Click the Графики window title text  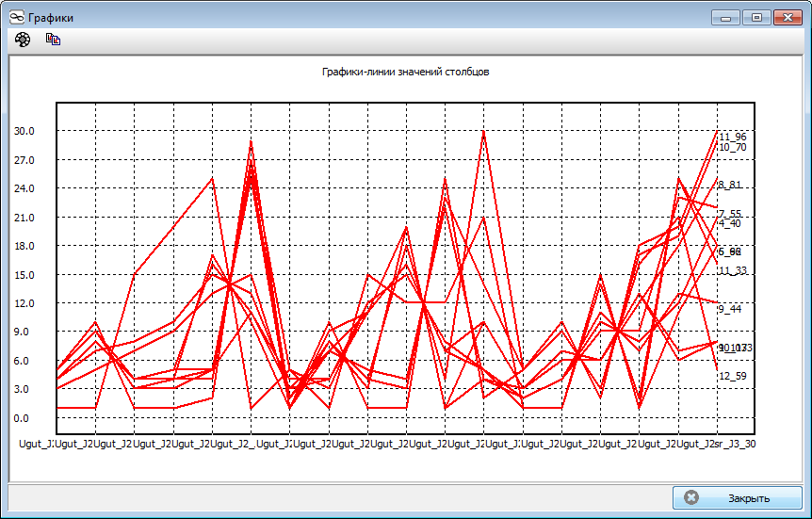(51, 18)
